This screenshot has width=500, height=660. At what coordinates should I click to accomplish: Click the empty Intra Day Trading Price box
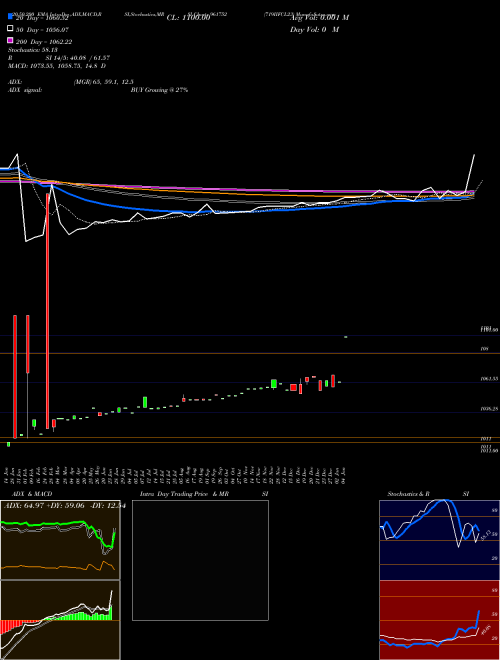click(200, 560)
